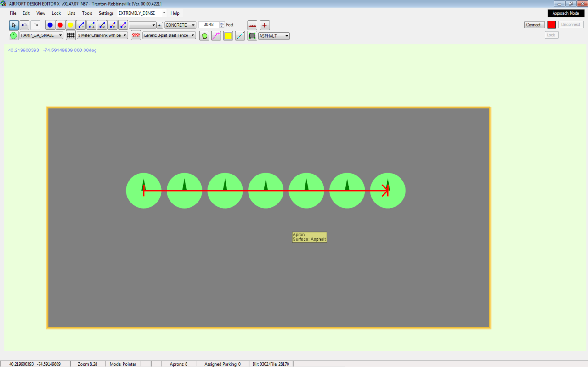Open the Generic 3-part Blast Fence dropdown
The width and height of the screenshot is (588, 367).
tap(169, 35)
